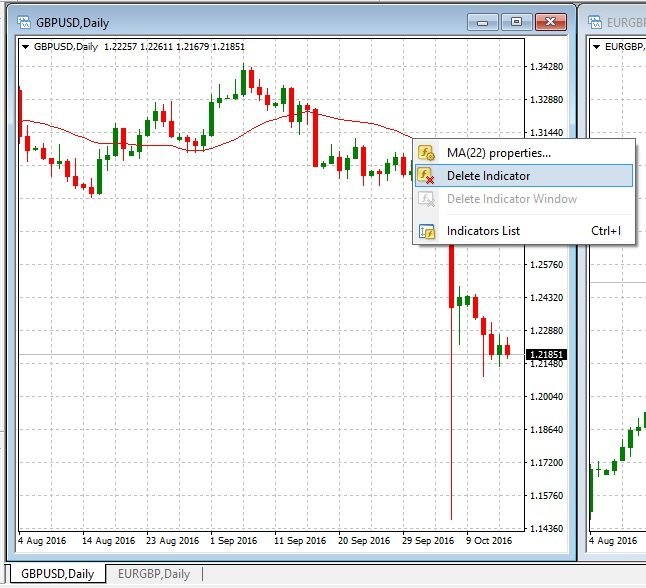
Task: Click the greyed Delete Indicator Window icon
Action: coord(427,199)
